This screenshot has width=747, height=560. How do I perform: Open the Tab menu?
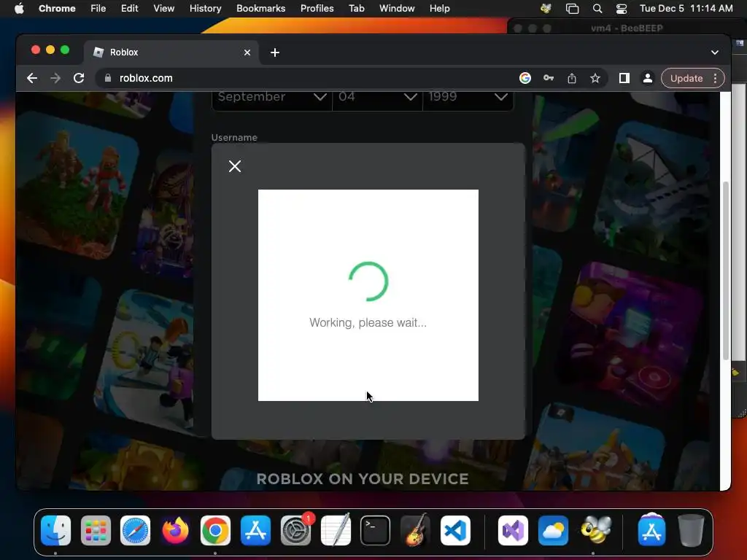click(x=356, y=9)
